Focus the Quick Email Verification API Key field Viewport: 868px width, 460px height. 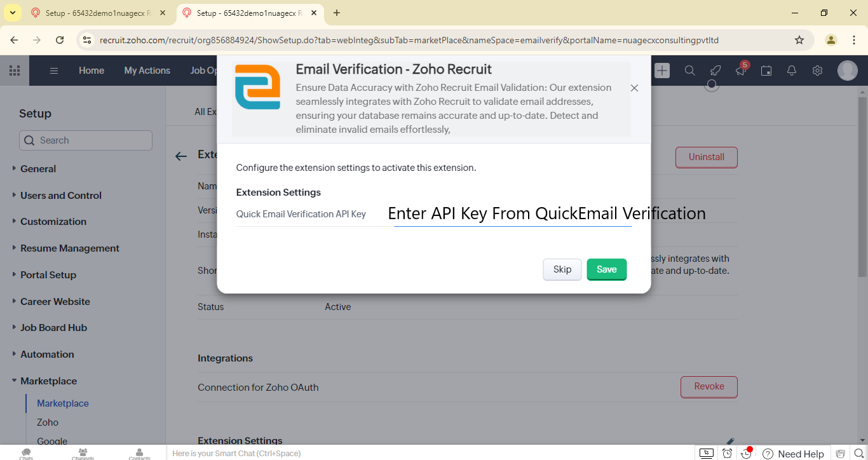click(513, 214)
